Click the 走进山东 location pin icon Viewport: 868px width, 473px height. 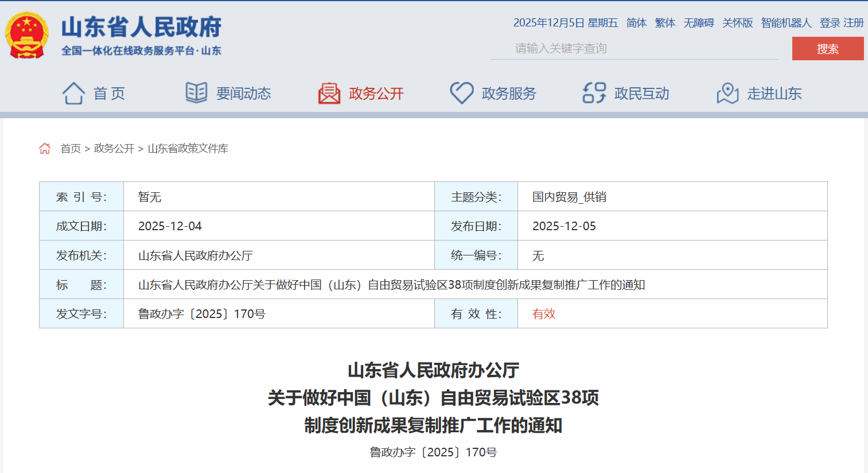(727, 93)
